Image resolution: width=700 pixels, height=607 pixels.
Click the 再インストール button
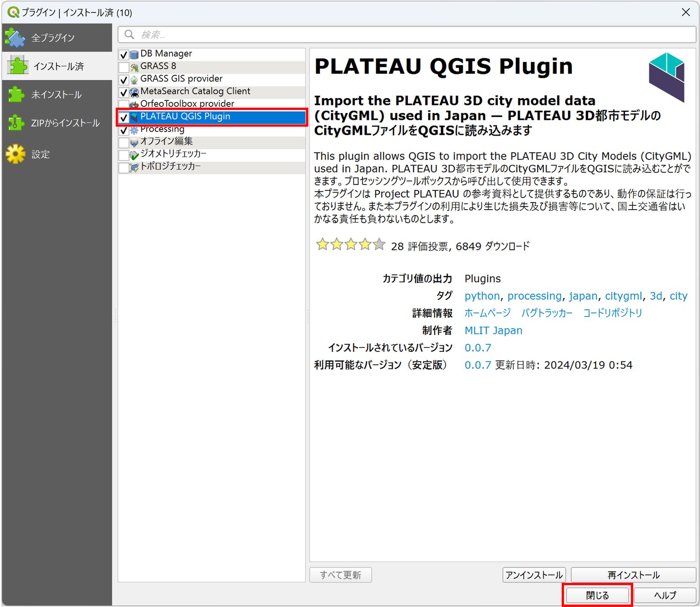pos(633,575)
